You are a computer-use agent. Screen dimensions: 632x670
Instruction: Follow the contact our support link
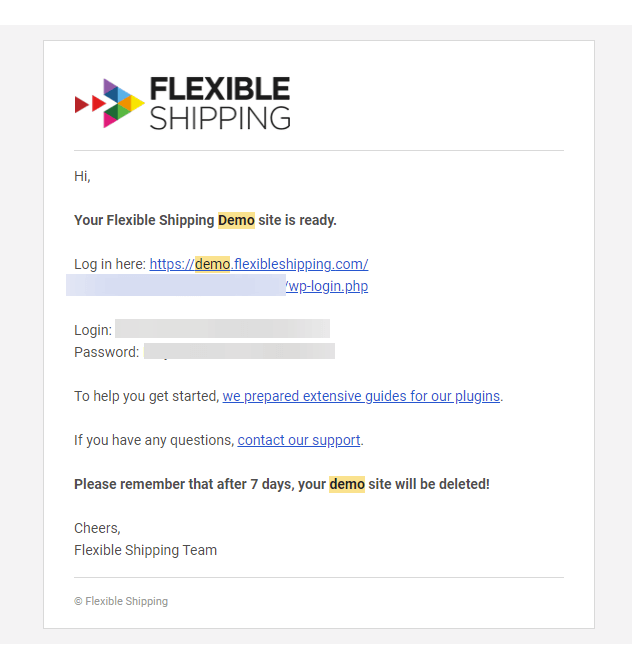point(299,440)
